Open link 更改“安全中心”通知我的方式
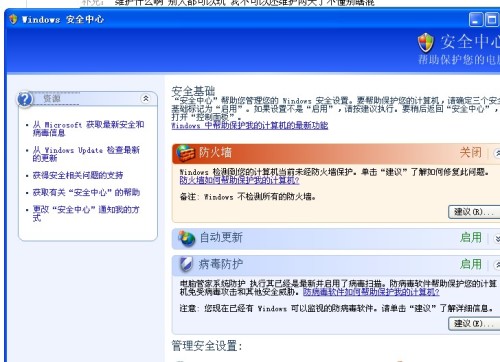The image size is (500, 362). point(86,213)
